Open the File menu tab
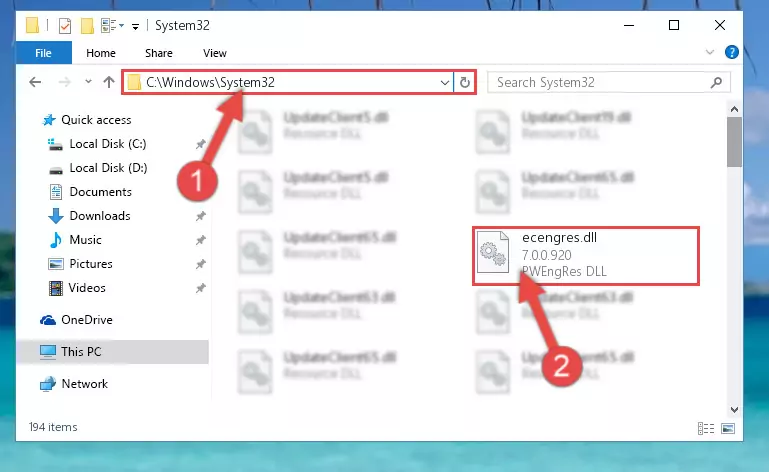 pos(44,53)
